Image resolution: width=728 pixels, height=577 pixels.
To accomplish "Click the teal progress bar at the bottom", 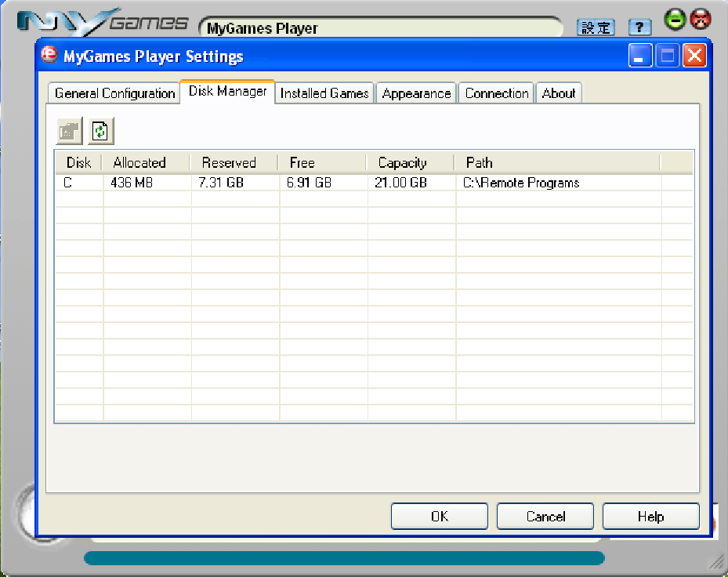I will [344, 558].
